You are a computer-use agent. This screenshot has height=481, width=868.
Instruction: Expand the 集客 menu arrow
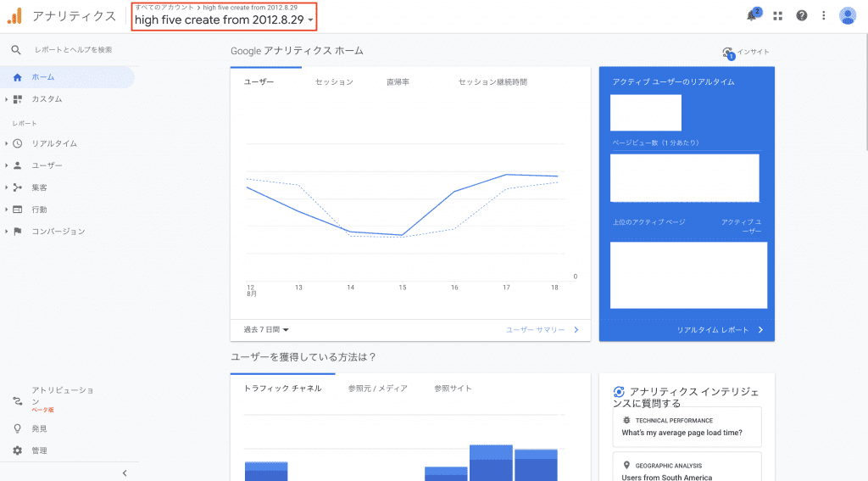pos(6,187)
